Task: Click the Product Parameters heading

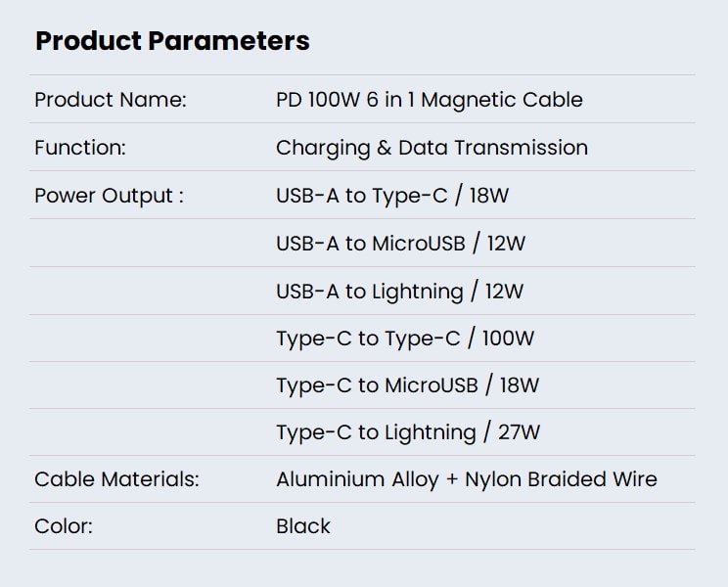Action: 172,41
